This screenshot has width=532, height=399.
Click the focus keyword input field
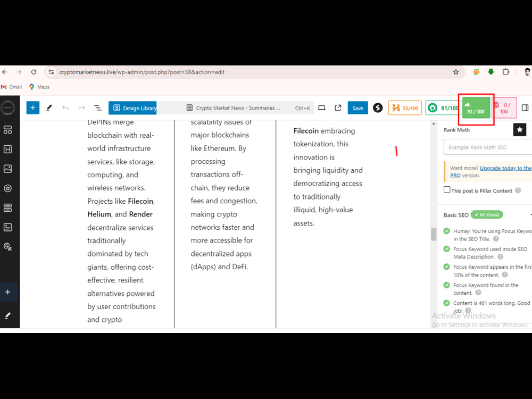[x=488, y=147]
